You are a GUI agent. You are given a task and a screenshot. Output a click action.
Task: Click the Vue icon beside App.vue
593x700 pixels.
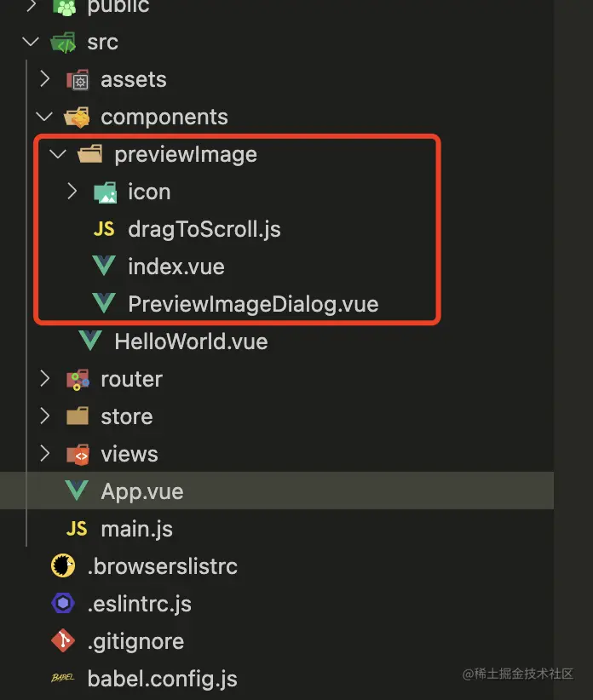(77, 491)
